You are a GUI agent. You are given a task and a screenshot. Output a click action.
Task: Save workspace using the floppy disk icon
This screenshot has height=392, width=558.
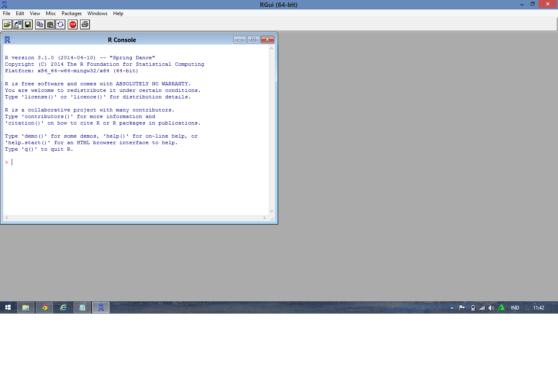click(28, 24)
